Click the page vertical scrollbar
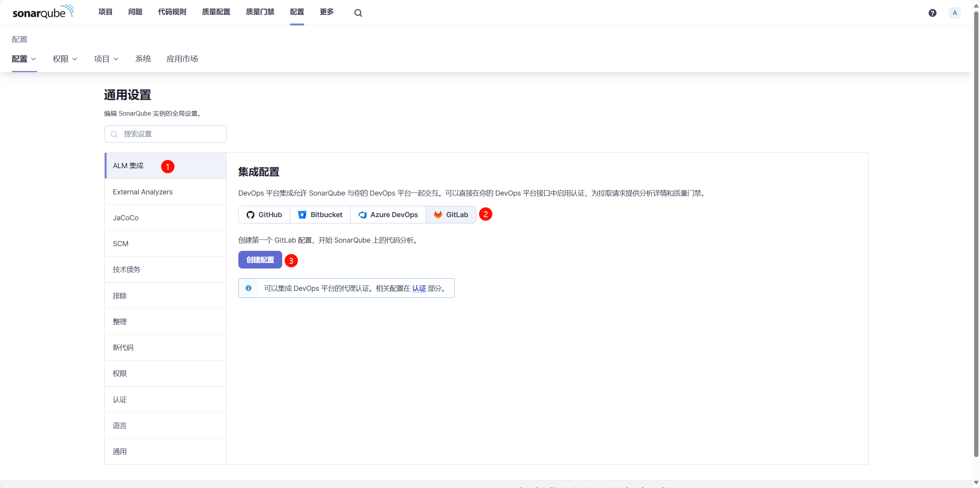Image resolution: width=980 pixels, height=488 pixels. coord(976,235)
